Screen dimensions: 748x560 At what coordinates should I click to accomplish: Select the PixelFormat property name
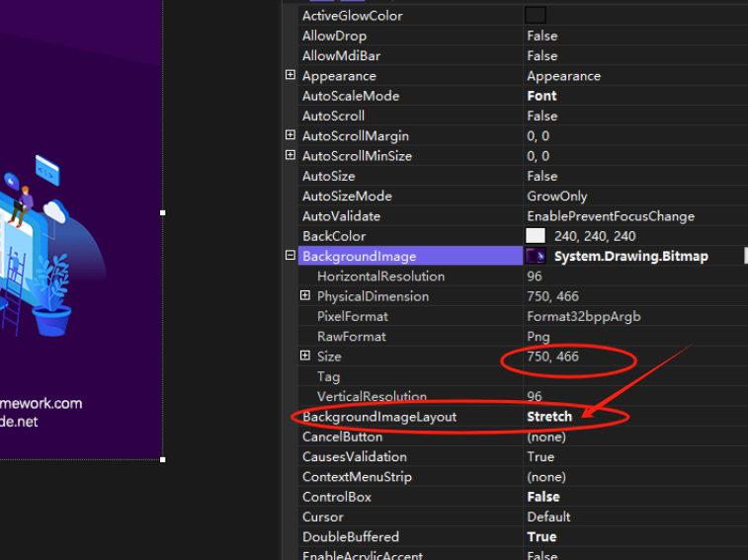353,316
